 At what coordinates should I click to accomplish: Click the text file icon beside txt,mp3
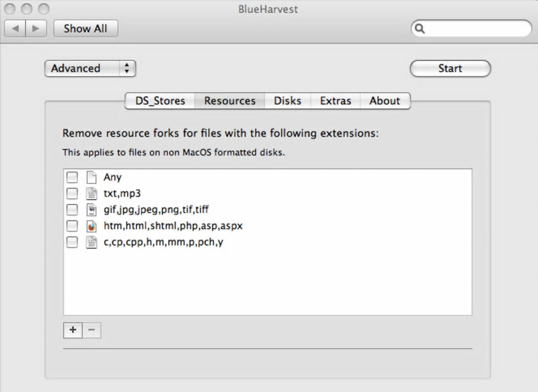91,194
